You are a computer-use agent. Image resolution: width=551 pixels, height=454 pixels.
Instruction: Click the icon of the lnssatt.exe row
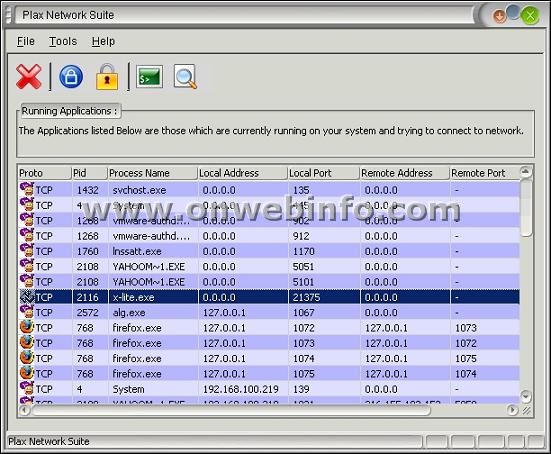pyautogui.click(x=27, y=251)
